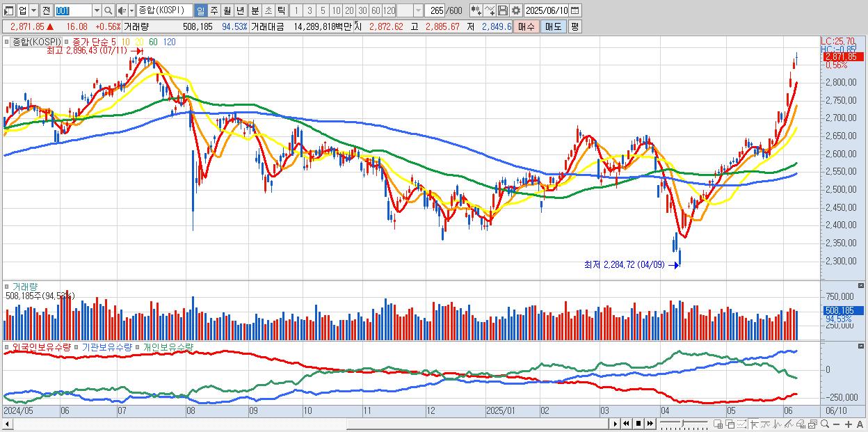The height and width of the screenshot is (432, 868).
Task: Click the horizontal chart scrollbar
Action: 306,423
